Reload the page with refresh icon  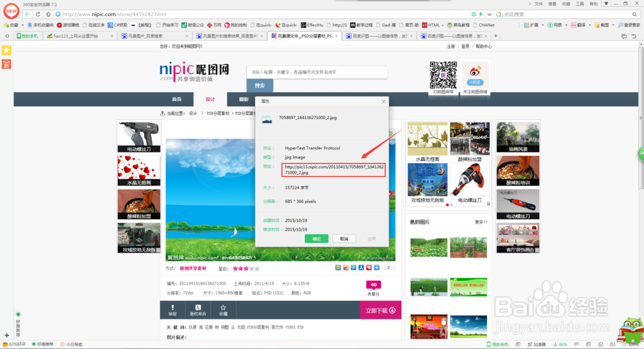tap(38, 14)
